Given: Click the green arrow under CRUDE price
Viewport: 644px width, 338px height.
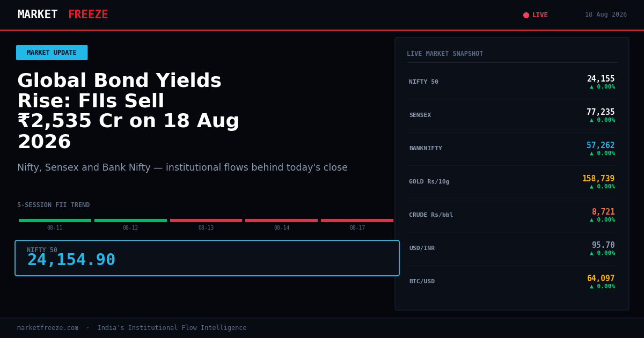Looking at the screenshot, I should [592, 220].
